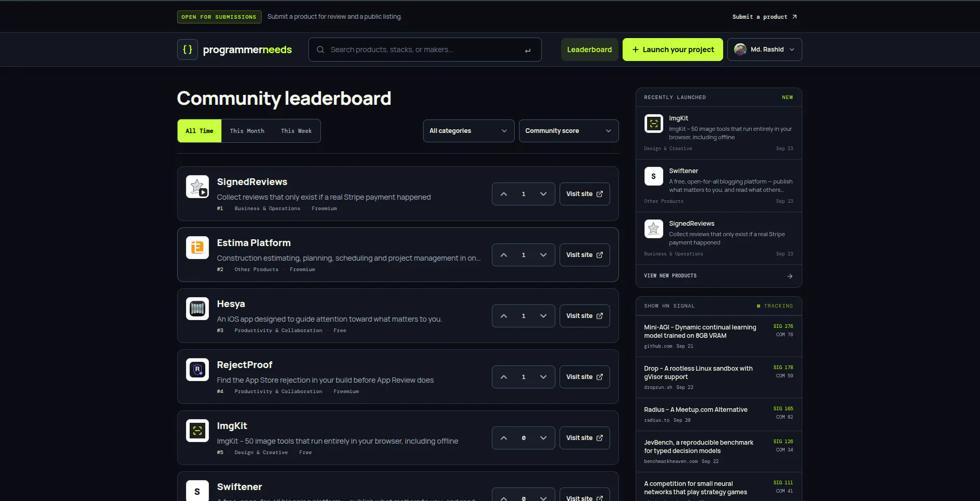This screenshot has height=501, width=980.
Task: Click Swiftener name in Recently Launched
Action: pos(684,171)
